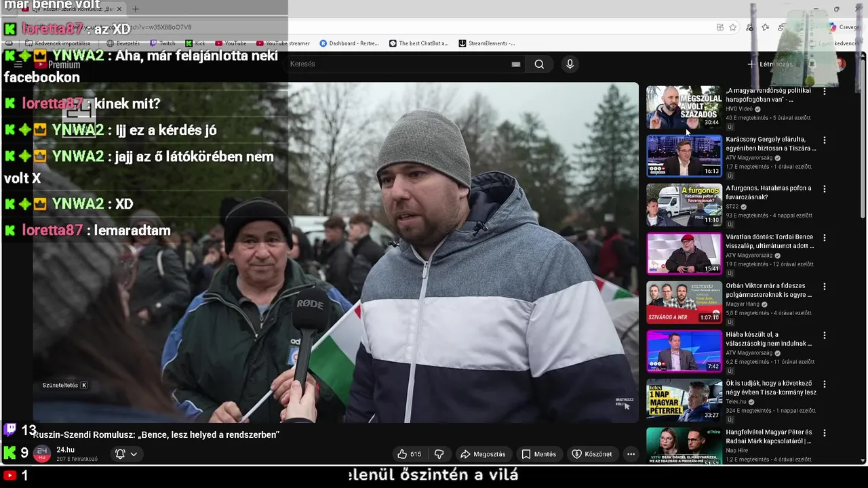Click the YouTube search magnifier button
868x488 pixels.
[x=539, y=64]
